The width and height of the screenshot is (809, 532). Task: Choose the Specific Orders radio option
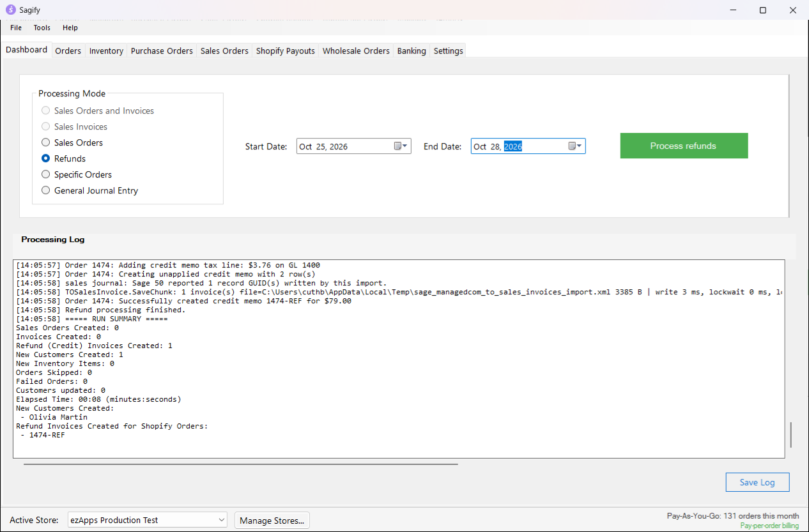coord(77,174)
